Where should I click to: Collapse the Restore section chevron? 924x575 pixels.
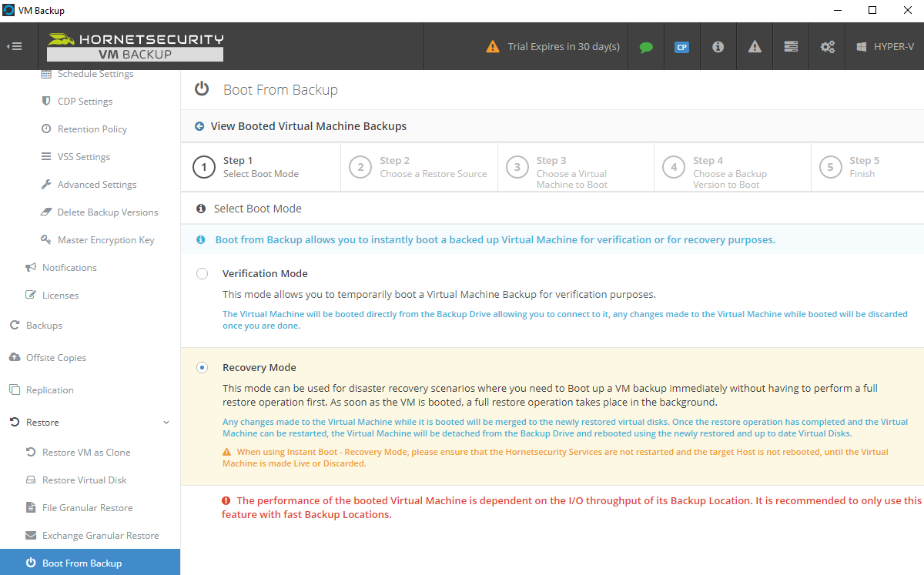pyautogui.click(x=166, y=423)
